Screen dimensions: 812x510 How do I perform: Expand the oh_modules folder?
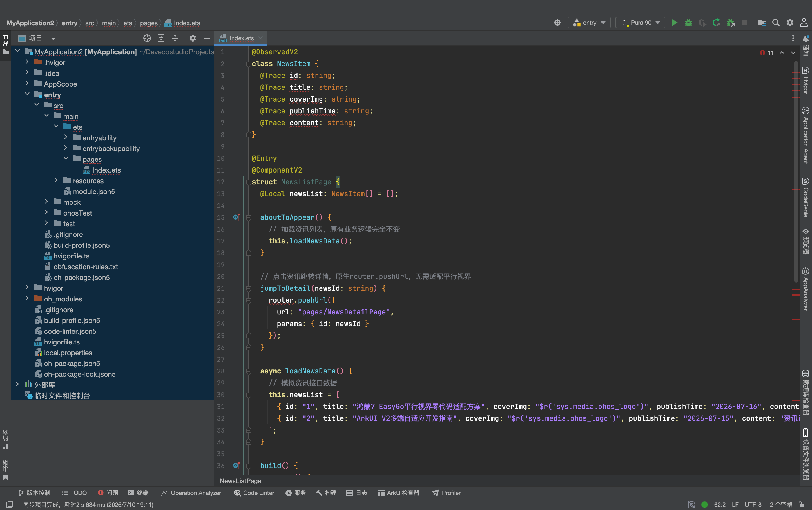point(27,299)
